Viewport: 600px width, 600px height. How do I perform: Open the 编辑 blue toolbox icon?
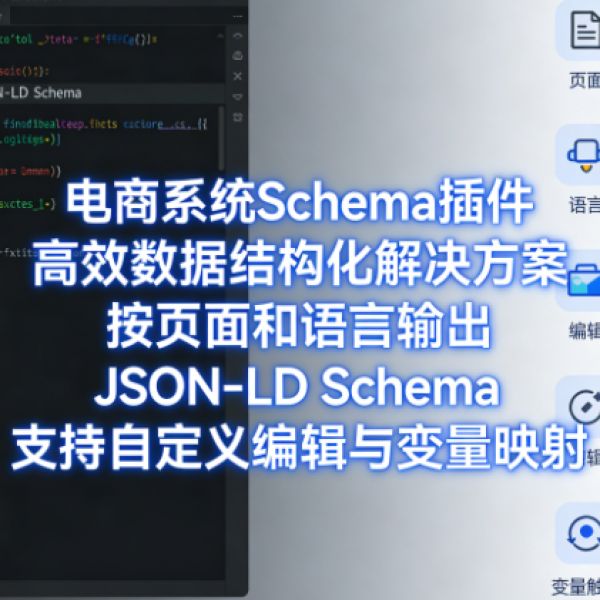click(585, 280)
